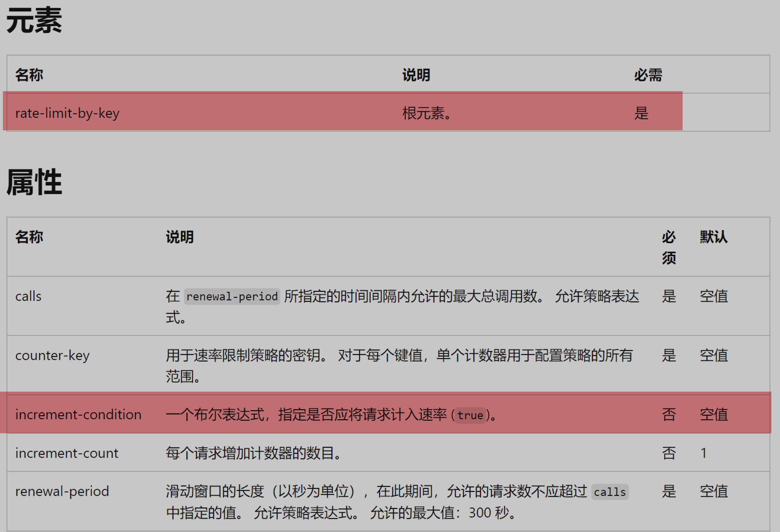This screenshot has height=532, width=780.
Task: Click 根元素 description text
Action: tap(427, 113)
